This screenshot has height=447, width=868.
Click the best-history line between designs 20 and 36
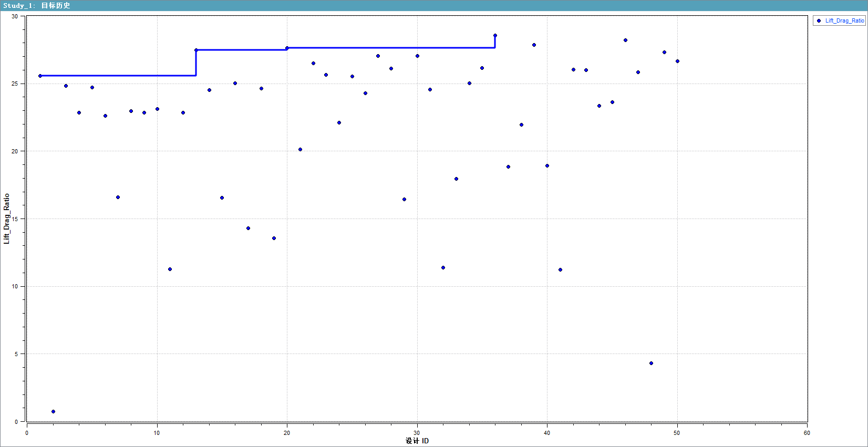[391, 48]
